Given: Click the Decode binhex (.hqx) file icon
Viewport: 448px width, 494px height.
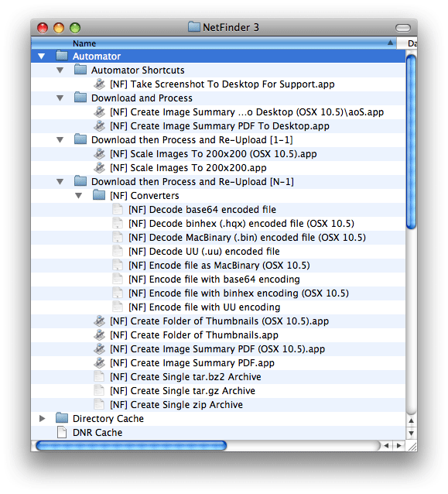Looking at the screenshot, I should pyautogui.click(x=118, y=223).
